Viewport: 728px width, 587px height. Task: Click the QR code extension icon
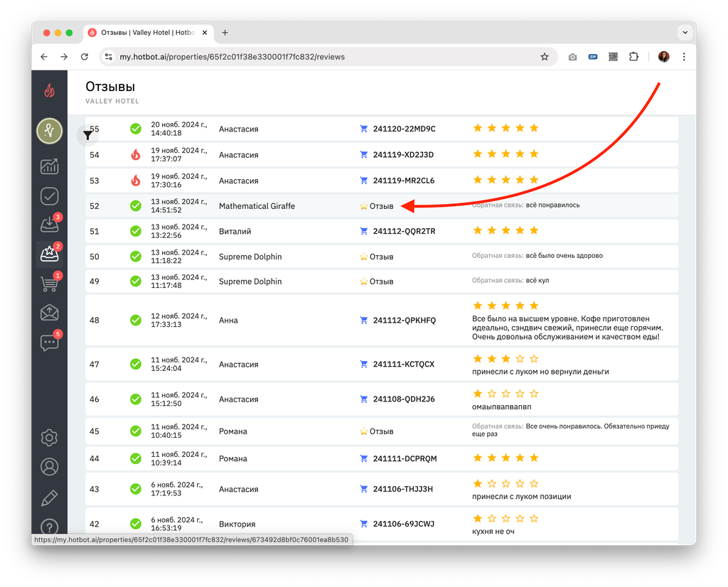(x=614, y=57)
